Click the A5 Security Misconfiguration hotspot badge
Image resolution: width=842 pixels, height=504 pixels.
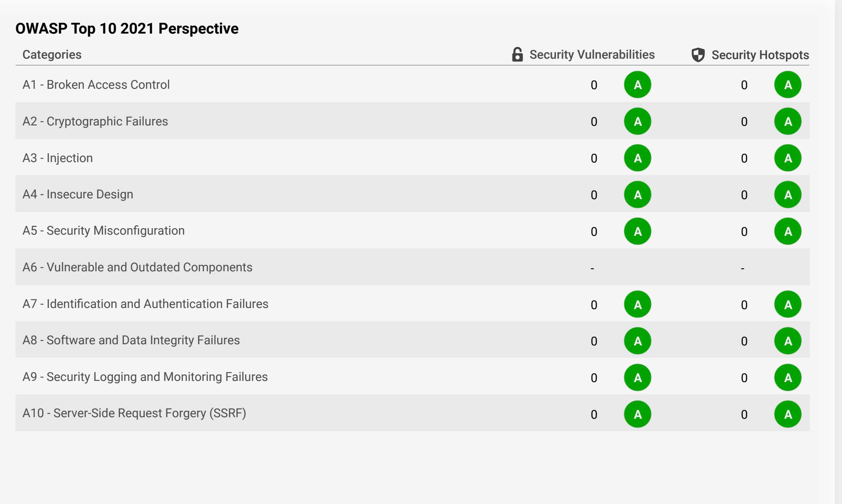(x=788, y=231)
